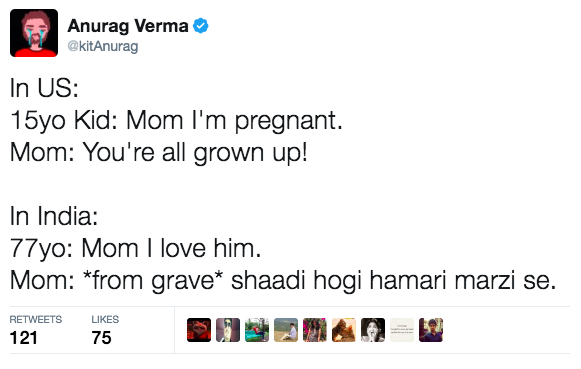
Task: Click the blue verified badge
Action: tap(201, 26)
